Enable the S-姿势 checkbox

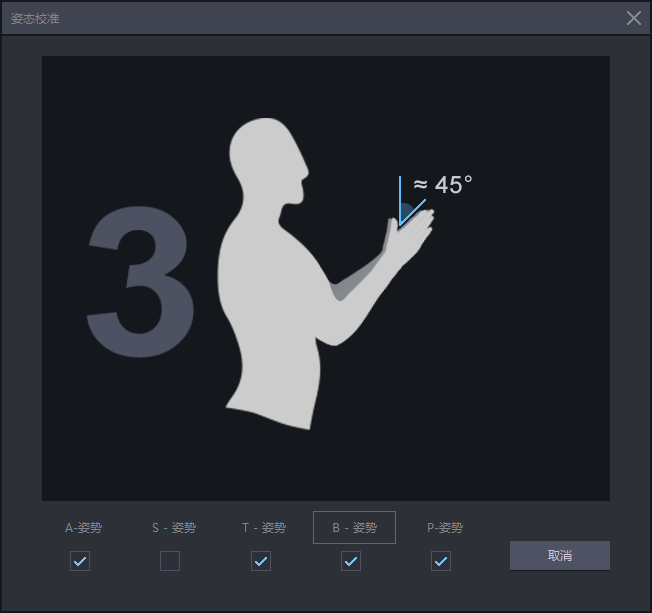click(170, 561)
